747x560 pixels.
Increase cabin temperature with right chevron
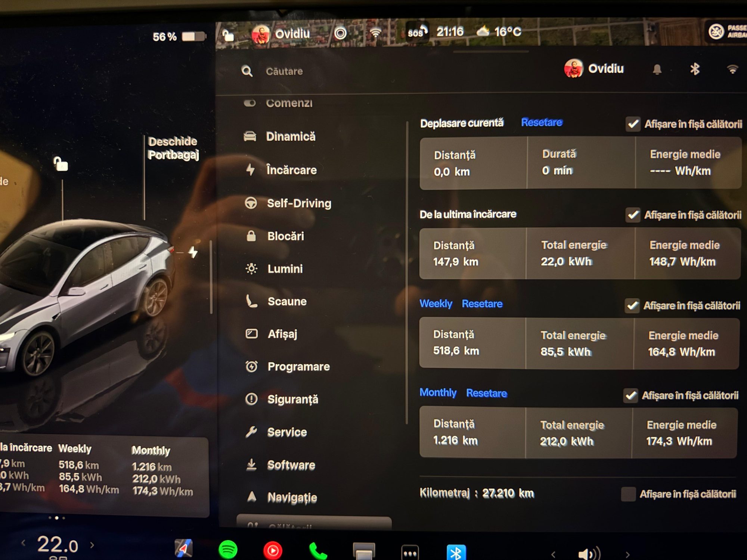tap(92, 545)
